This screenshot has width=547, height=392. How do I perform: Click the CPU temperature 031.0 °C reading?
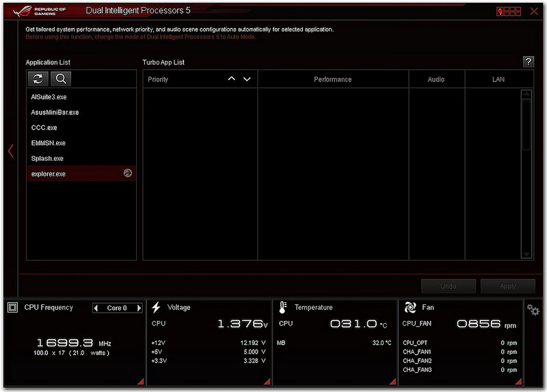pos(358,324)
